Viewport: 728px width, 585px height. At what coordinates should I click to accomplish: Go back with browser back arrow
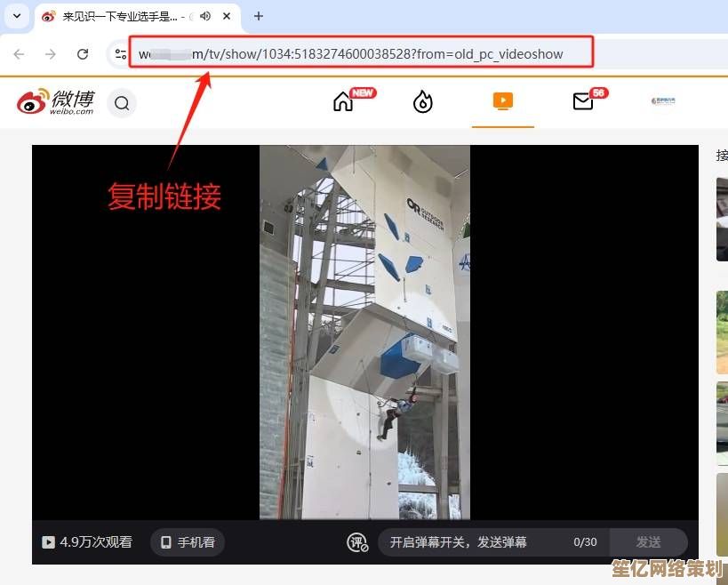pyautogui.click(x=20, y=54)
